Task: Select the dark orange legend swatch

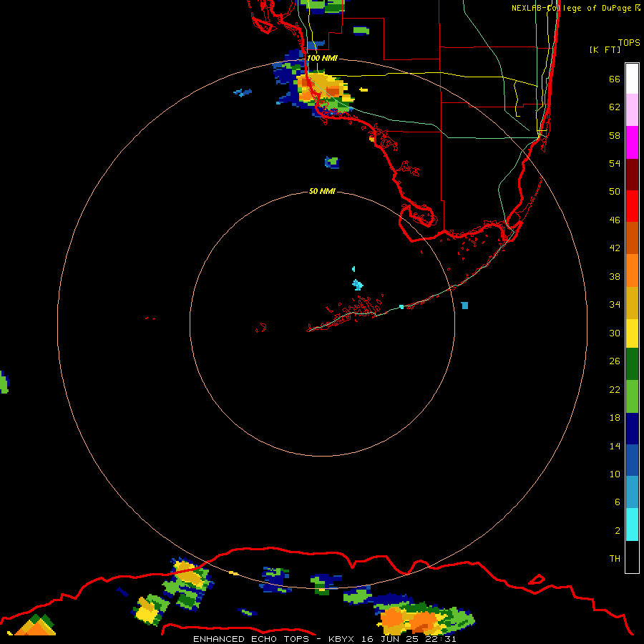Action: (632, 238)
